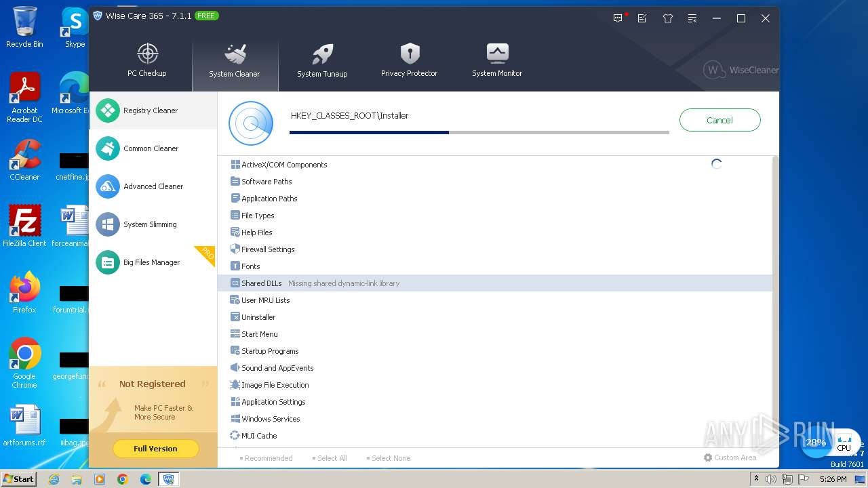Select the Recycle Bin desktop icon
Viewport: 868px width, 488px height.
click(24, 27)
